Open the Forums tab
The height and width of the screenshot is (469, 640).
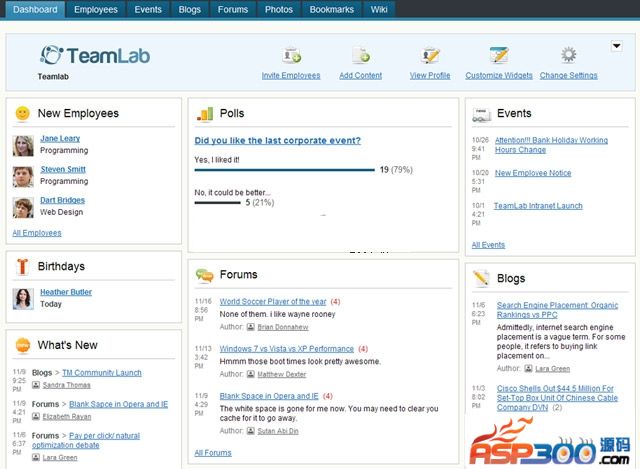[x=233, y=9]
